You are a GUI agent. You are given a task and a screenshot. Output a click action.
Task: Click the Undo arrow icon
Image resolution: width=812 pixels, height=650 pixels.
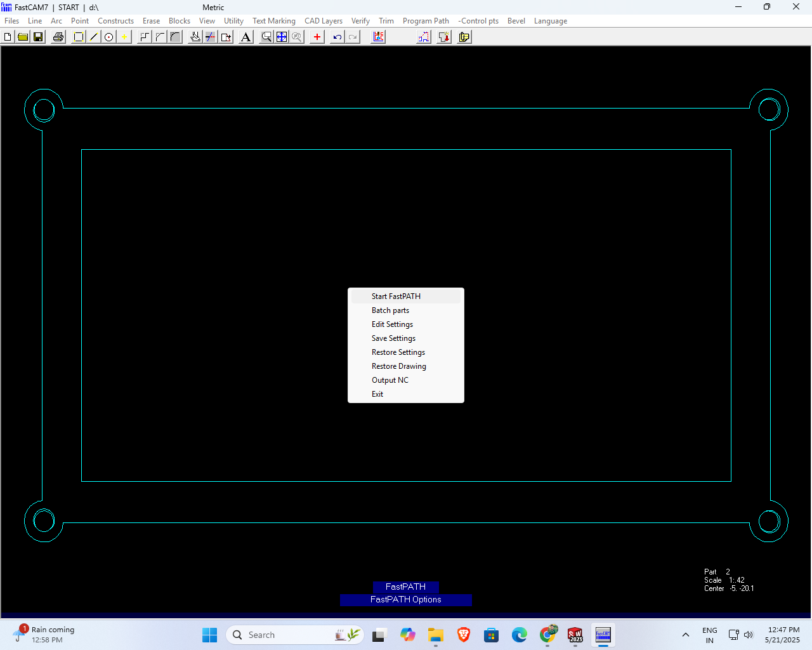click(337, 37)
